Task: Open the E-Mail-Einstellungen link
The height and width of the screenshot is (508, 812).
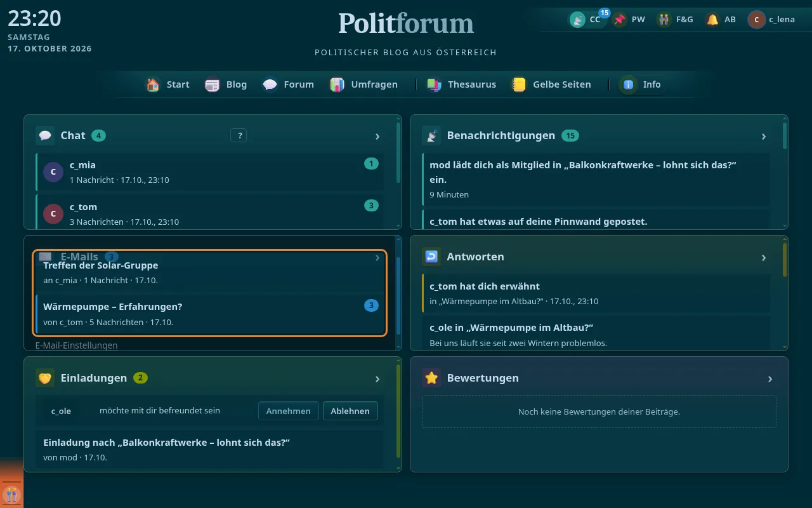Action: [x=77, y=345]
